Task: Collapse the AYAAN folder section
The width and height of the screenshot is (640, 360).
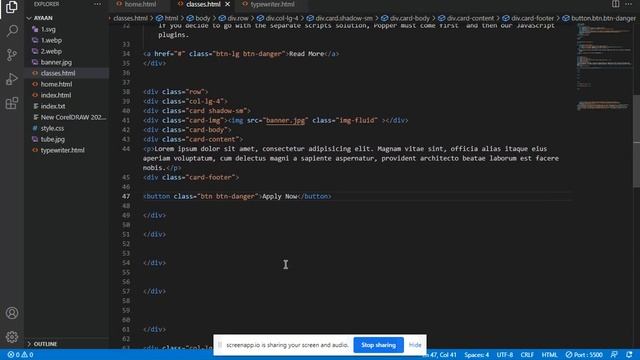Action: (43, 18)
